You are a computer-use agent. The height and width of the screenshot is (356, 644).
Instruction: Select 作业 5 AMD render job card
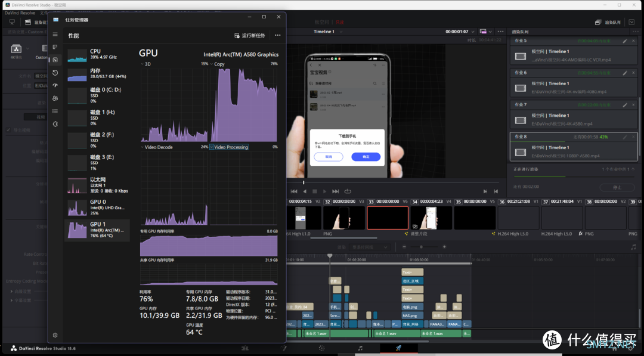[x=574, y=51]
